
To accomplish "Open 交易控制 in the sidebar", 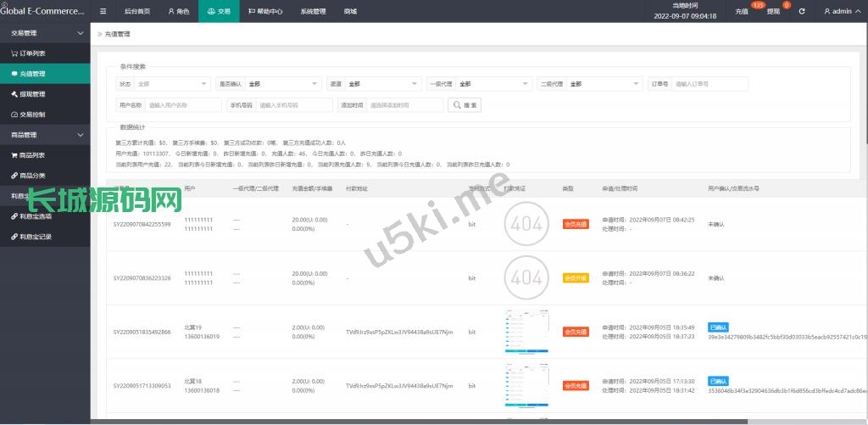I will pos(34,114).
